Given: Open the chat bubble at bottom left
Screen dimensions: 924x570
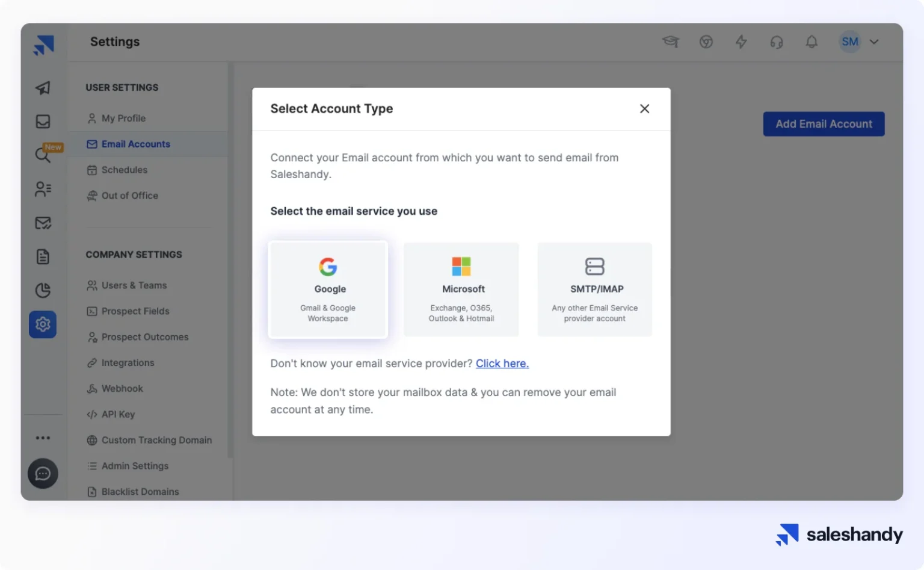Looking at the screenshot, I should pyautogui.click(x=42, y=474).
